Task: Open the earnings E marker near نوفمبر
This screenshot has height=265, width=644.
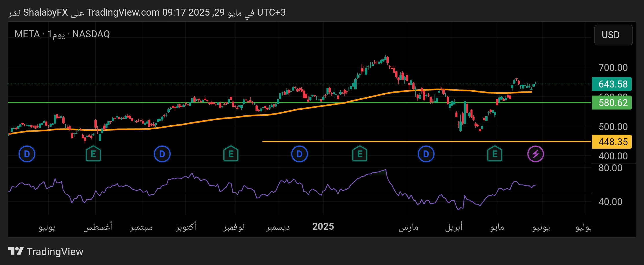Action: coord(231,154)
